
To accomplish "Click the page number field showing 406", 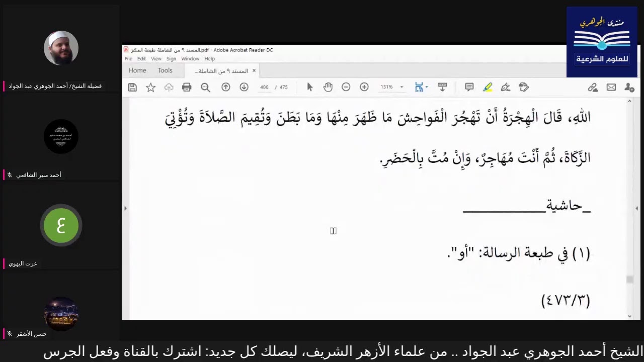I will click(x=264, y=87).
